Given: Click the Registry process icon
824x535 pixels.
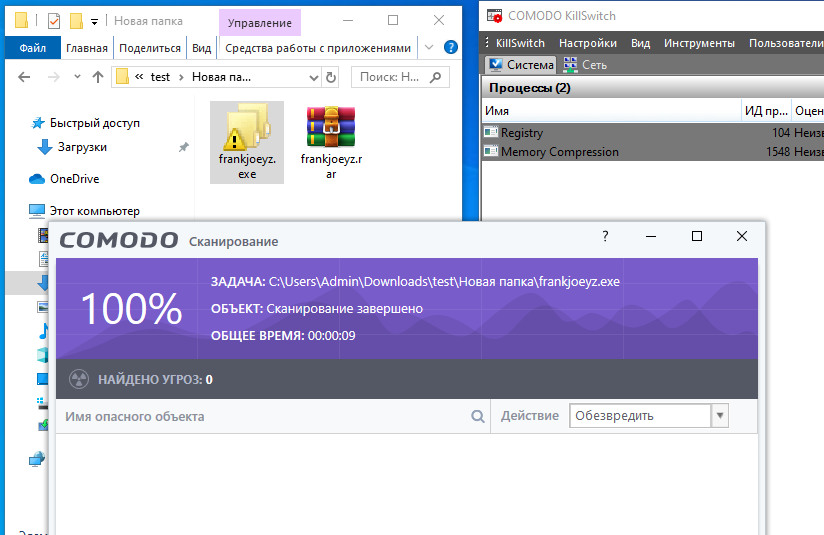Looking at the screenshot, I should pos(491,132).
